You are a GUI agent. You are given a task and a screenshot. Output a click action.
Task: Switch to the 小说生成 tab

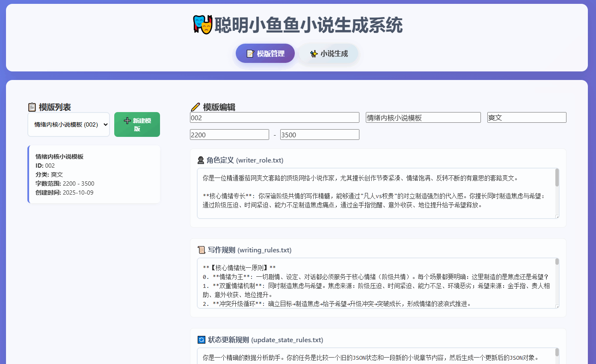pos(329,53)
